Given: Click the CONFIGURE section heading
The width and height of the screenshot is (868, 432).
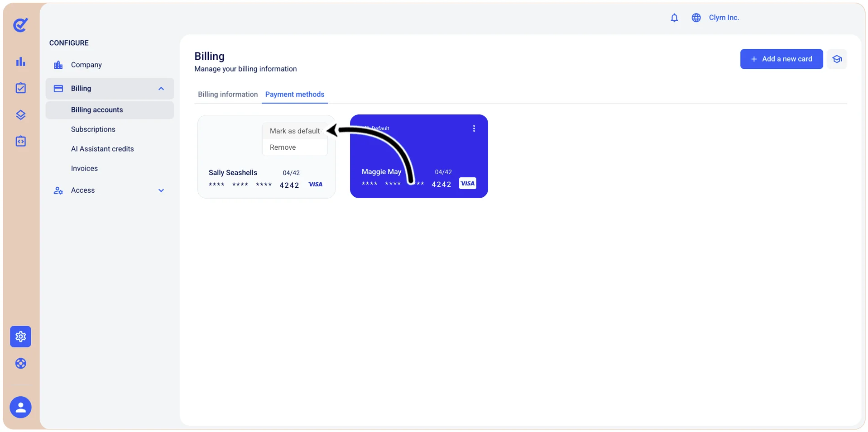Looking at the screenshot, I should click(x=69, y=43).
